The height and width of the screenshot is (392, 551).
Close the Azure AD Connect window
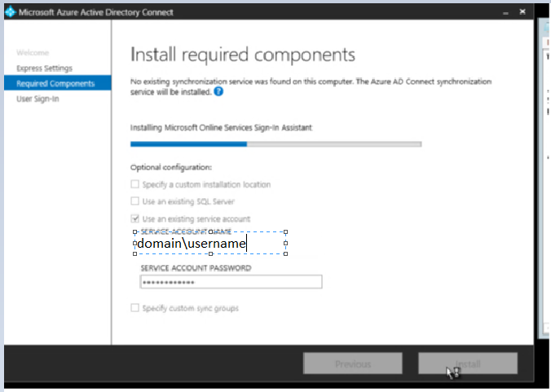(522, 11)
